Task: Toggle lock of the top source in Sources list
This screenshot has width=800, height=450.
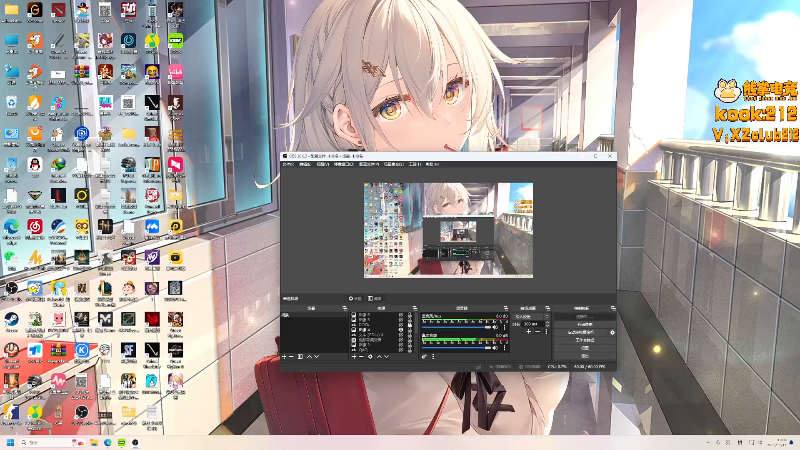Action: (410, 315)
